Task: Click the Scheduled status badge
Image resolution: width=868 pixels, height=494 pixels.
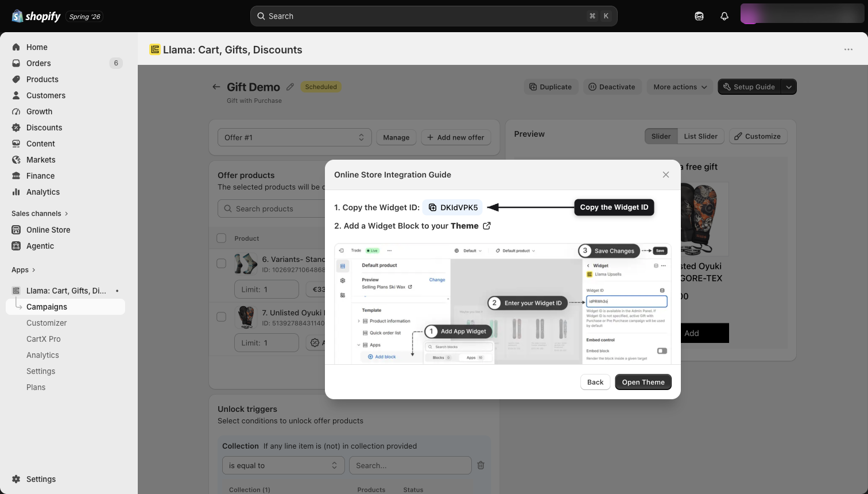Action: pyautogui.click(x=321, y=87)
